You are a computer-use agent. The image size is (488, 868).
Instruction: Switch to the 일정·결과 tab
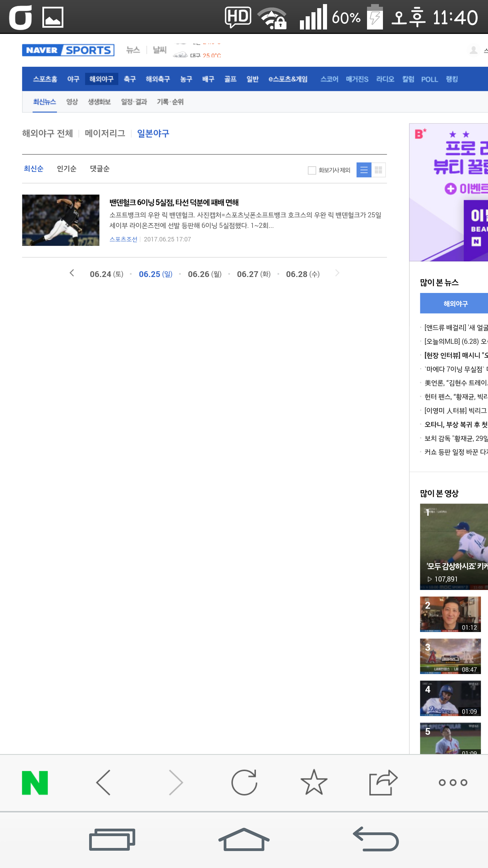click(134, 102)
